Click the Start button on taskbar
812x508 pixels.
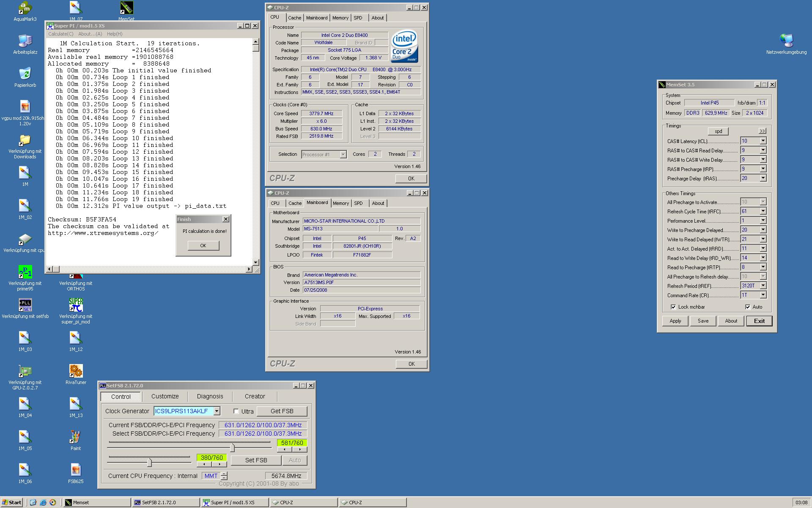coord(12,502)
